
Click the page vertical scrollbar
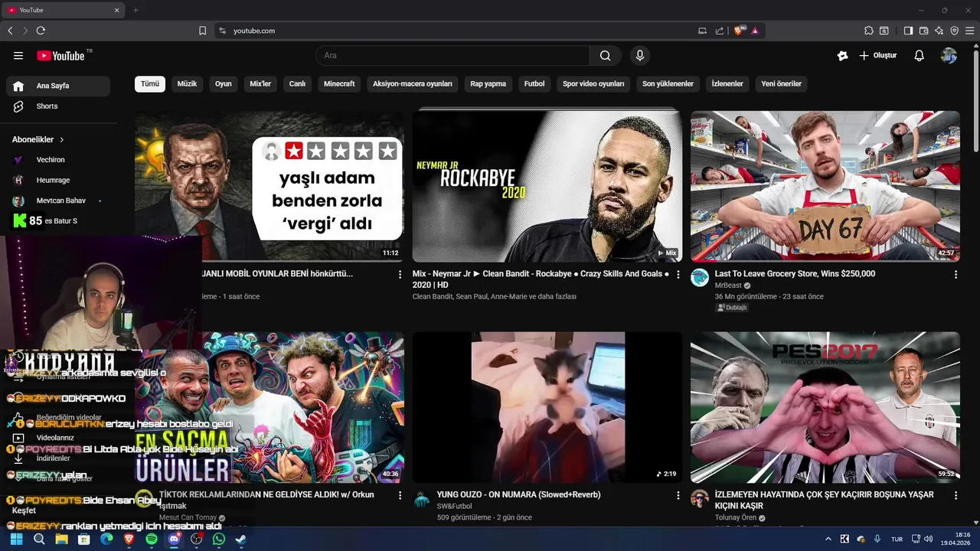975,99
